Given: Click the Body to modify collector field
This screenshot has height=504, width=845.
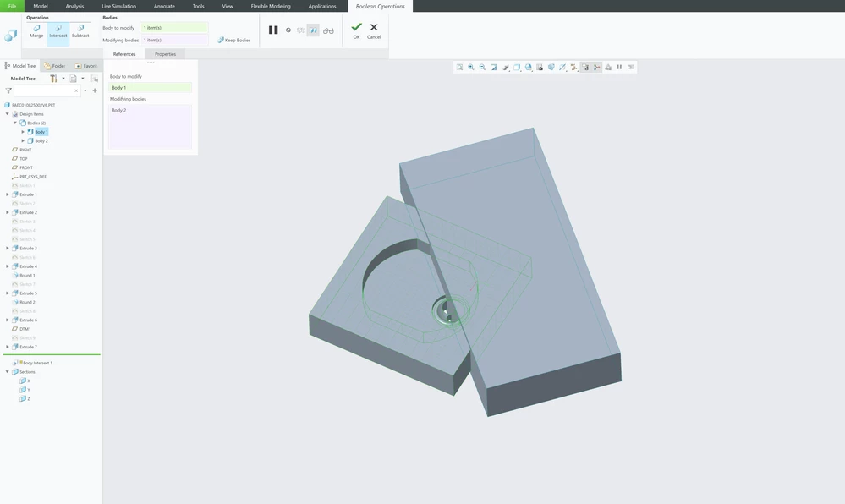Looking at the screenshot, I should click(x=174, y=28).
